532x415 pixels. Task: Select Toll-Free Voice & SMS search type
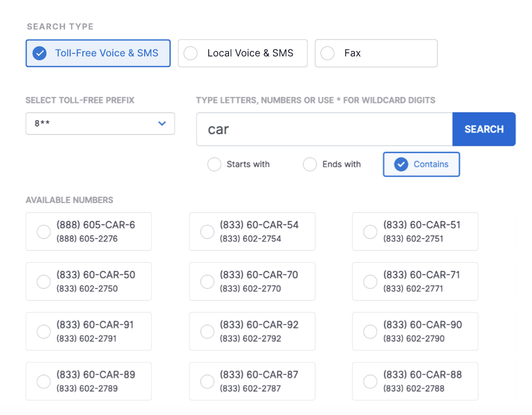98,53
